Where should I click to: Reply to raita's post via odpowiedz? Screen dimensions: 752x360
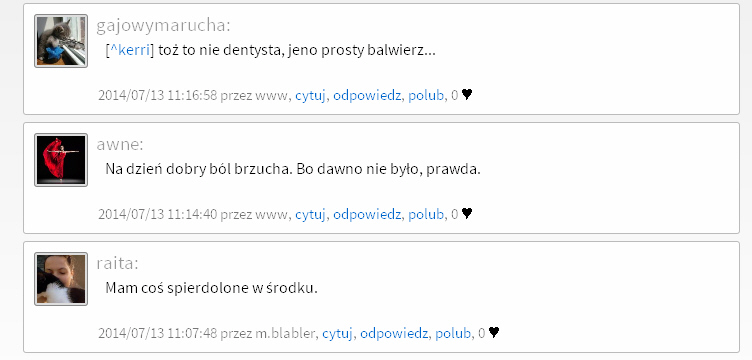394,333
